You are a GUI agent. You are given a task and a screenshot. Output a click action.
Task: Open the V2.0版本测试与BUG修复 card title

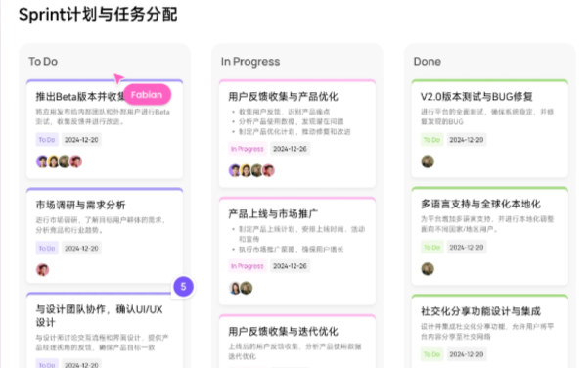click(x=476, y=97)
